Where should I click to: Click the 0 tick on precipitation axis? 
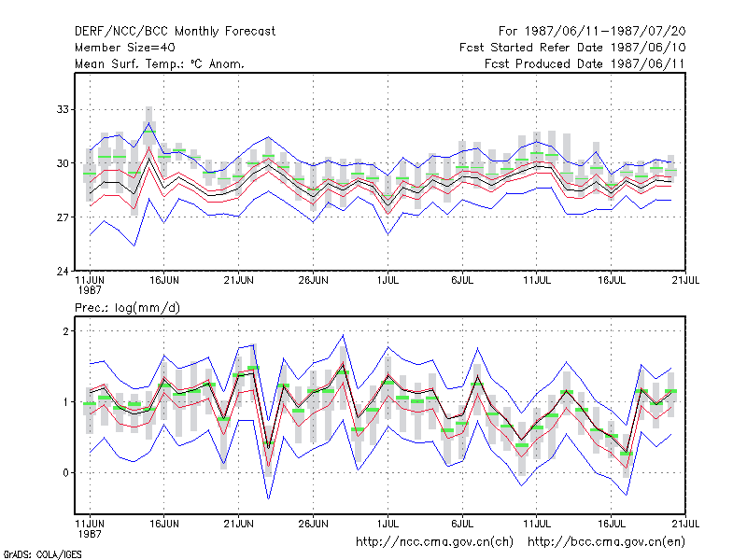point(65,473)
